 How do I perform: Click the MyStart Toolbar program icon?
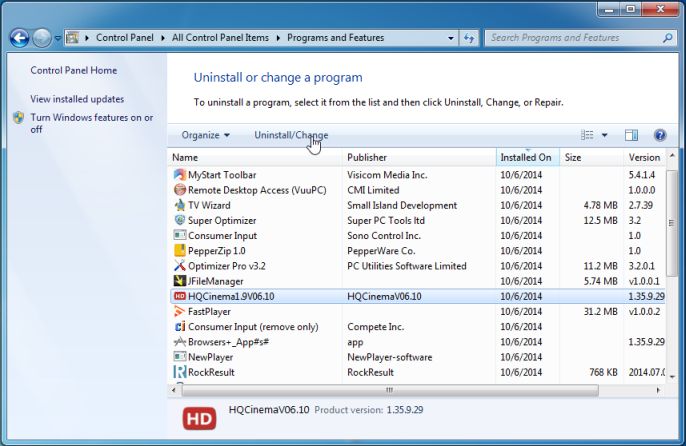(180, 175)
